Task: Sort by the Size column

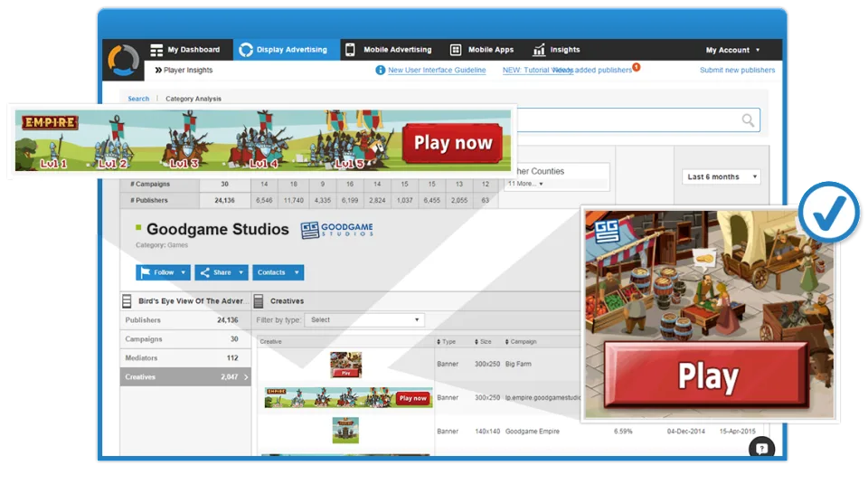Action: [483, 341]
